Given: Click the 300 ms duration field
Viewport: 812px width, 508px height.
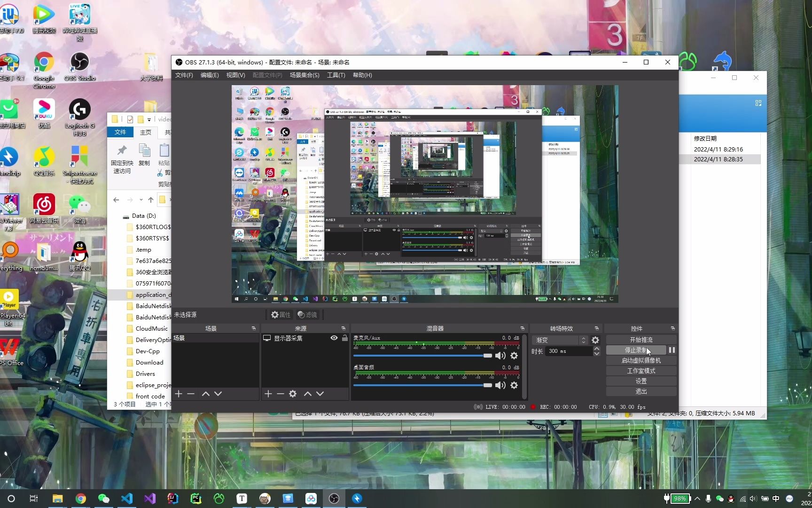Looking at the screenshot, I should (569, 351).
